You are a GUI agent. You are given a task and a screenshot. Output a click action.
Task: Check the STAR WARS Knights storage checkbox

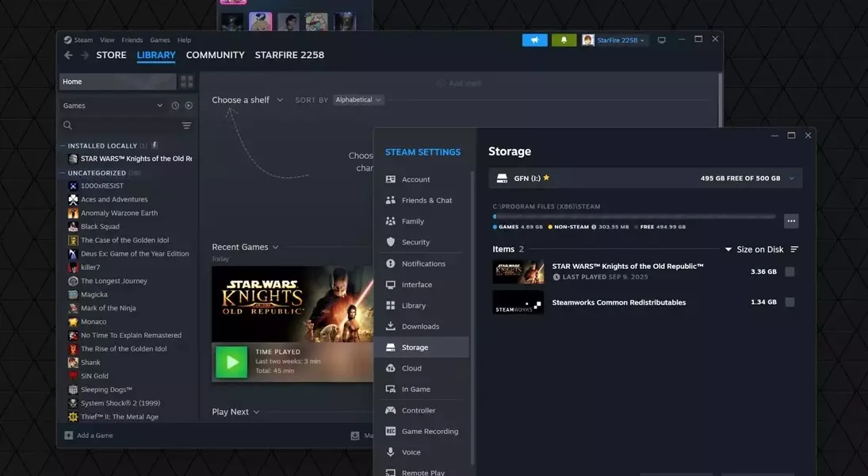789,271
